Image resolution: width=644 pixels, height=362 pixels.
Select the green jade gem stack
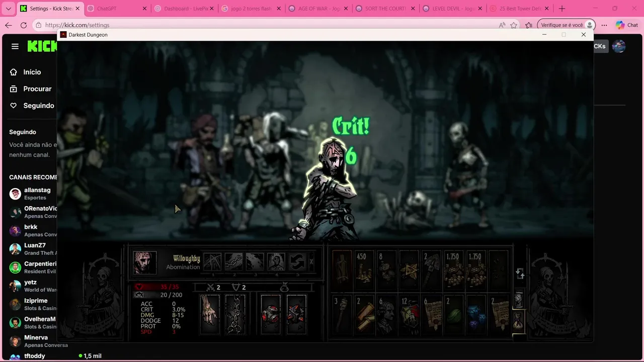[454, 315]
